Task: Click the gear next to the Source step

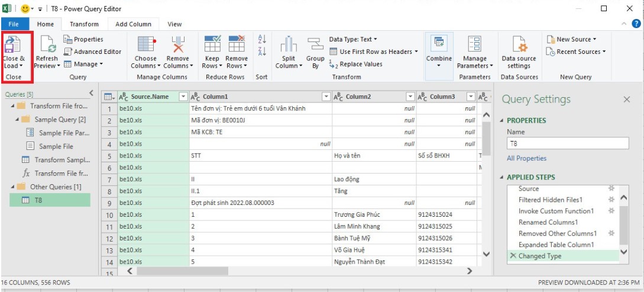Action: [611, 188]
